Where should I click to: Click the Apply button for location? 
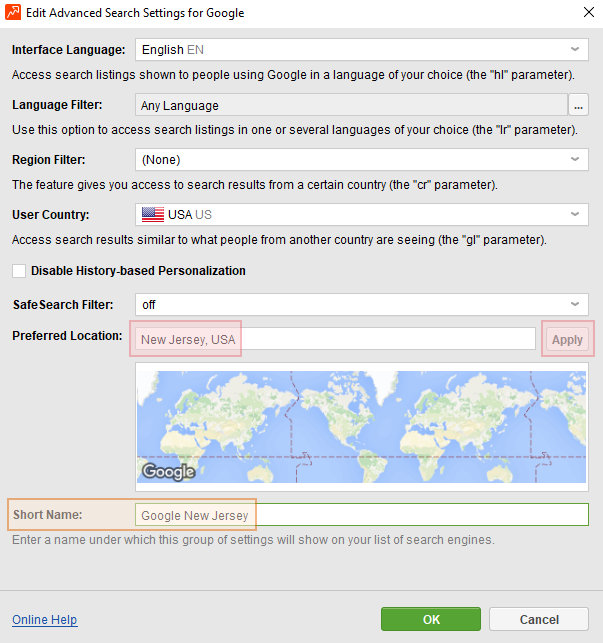click(568, 339)
